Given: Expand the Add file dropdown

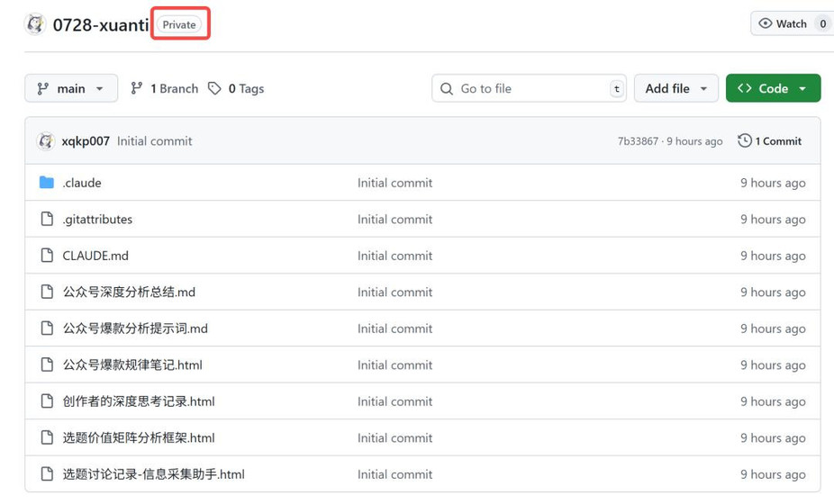Looking at the screenshot, I should click(x=676, y=88).
